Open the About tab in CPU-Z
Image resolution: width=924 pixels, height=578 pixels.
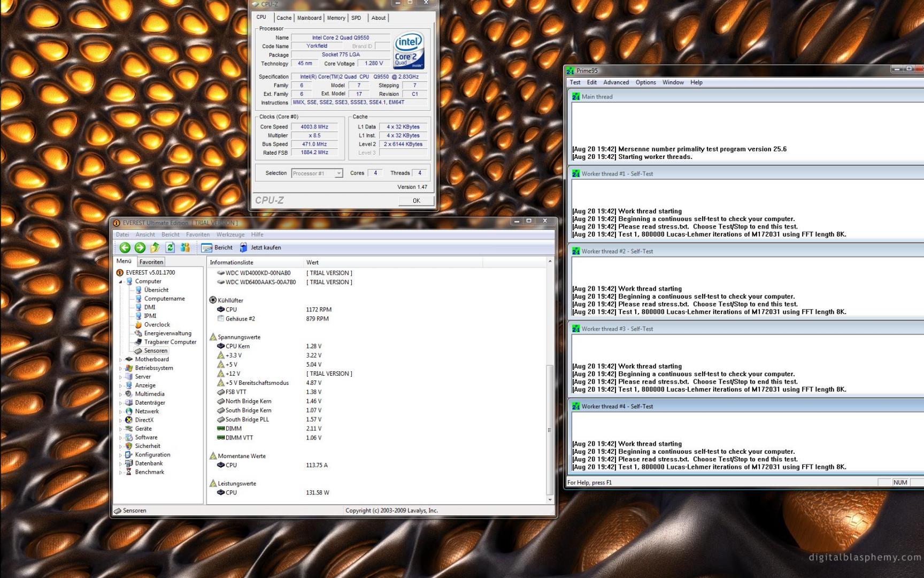coord(379,18)
